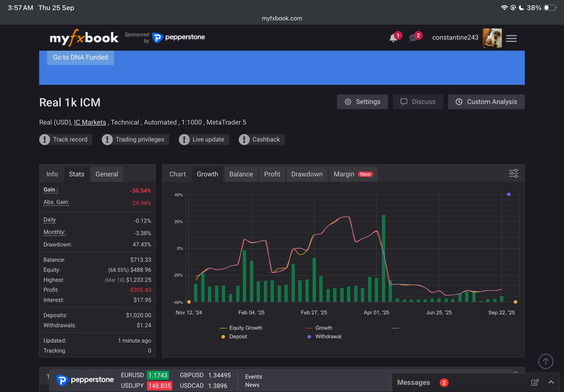Screen dimensions: 564x392
Task: Open the IC Markets broker link
Action: pyautogui.click(x=90, y=122)
